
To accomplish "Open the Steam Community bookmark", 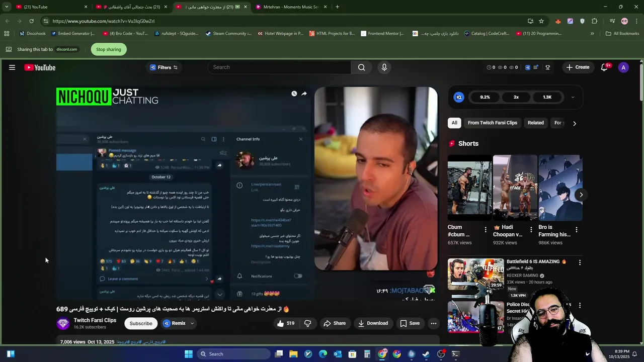I will [228, 34].
